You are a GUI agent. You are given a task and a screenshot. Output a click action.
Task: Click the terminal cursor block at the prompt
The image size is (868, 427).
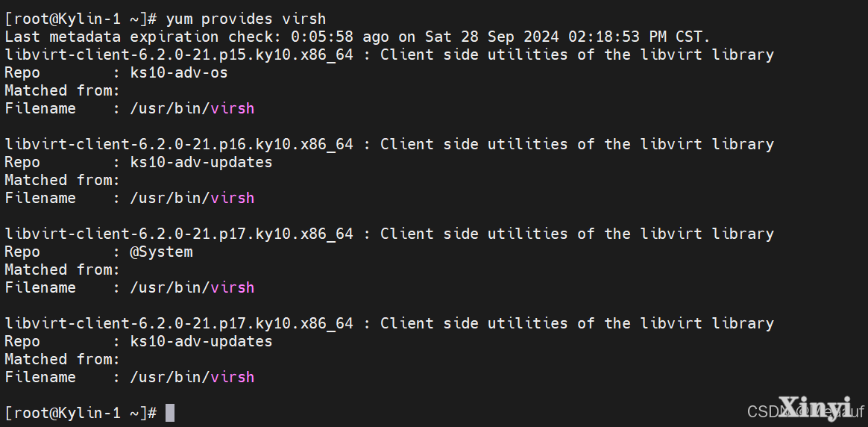click(170, 413)
